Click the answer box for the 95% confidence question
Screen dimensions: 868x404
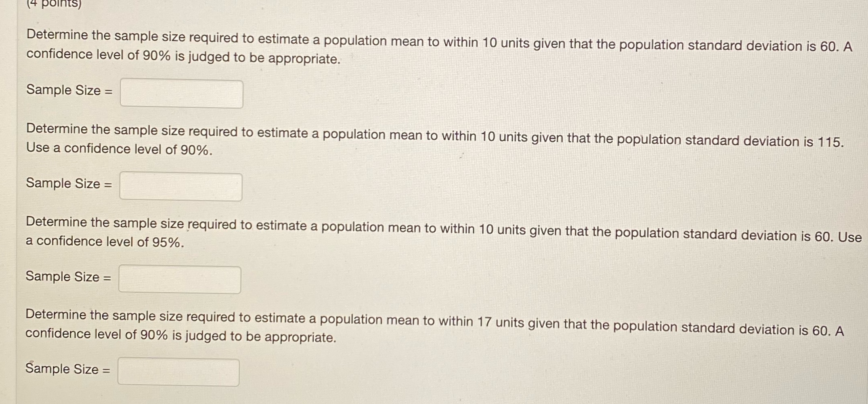coord(180,280)
